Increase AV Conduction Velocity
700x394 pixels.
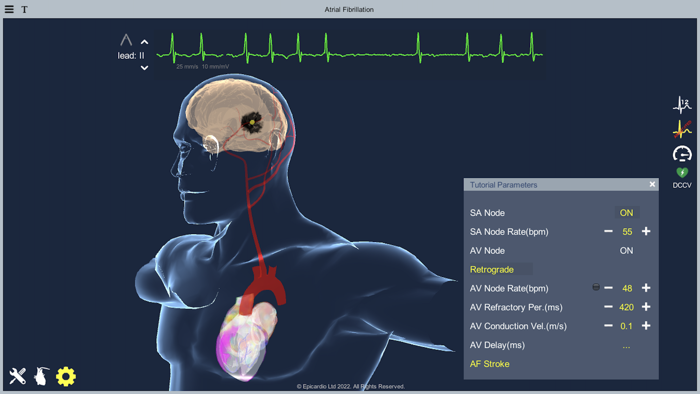point(646,326)
